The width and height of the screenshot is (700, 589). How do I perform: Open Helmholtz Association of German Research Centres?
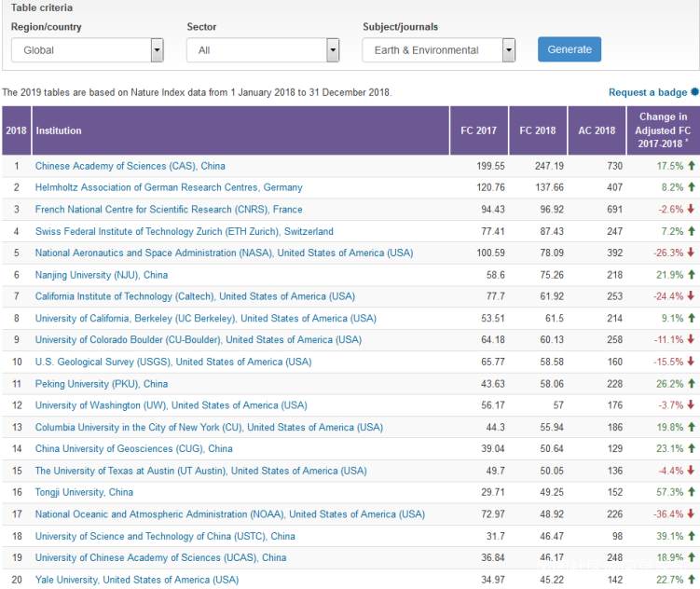(169, 187)
